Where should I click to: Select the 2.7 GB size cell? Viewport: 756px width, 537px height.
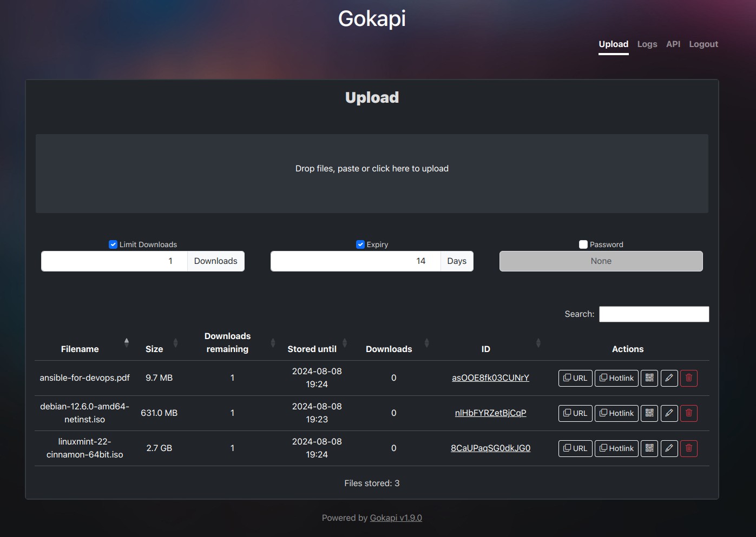(x=159, y=448)
